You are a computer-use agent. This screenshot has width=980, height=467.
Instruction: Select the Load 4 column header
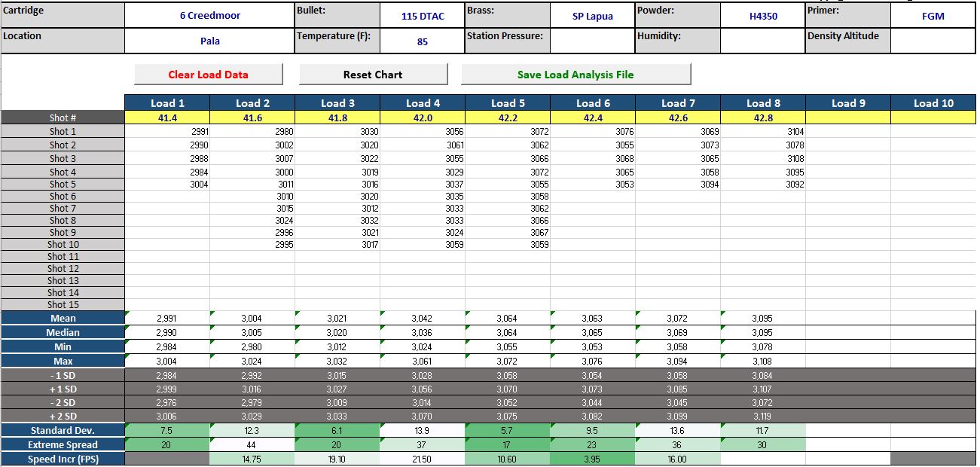point(423,103)
